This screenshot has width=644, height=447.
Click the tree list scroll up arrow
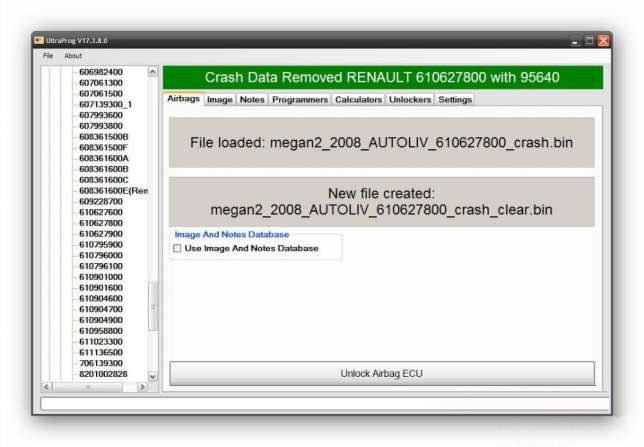[153, 72]
